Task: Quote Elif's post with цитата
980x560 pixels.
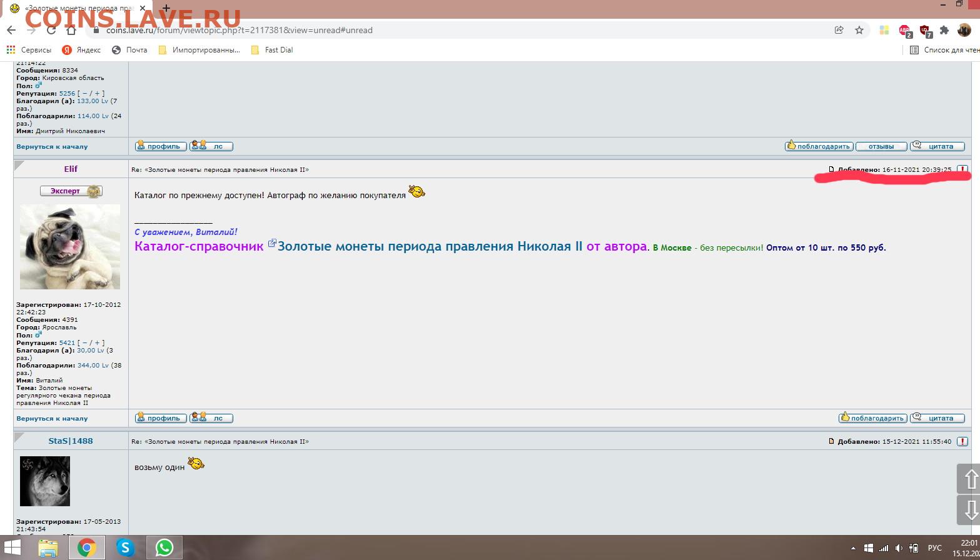Action: [937, 418]
